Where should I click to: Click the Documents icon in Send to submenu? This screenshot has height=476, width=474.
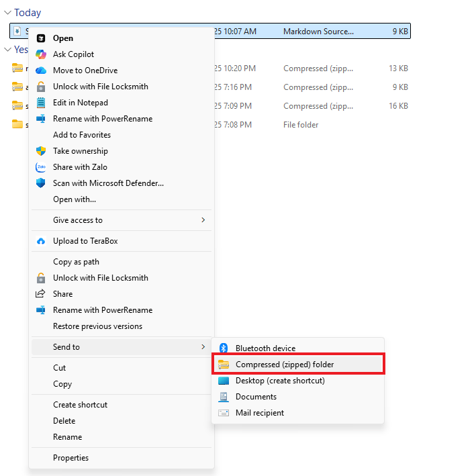pyautogui.click(x=224, y=397)
